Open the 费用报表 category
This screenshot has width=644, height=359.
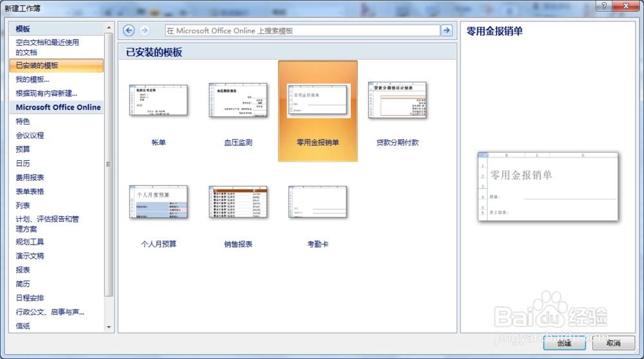pyautogui.click(x=30, y=177)
